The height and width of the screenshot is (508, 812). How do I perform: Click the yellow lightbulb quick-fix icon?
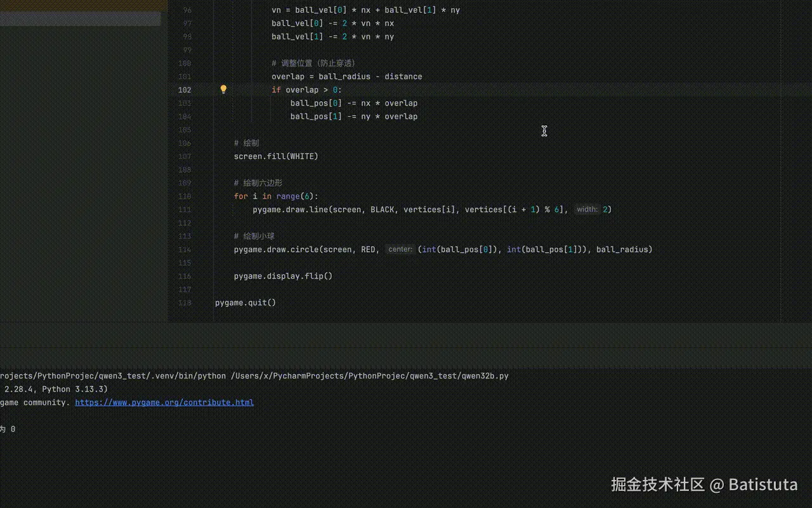(x=223, y=90)
